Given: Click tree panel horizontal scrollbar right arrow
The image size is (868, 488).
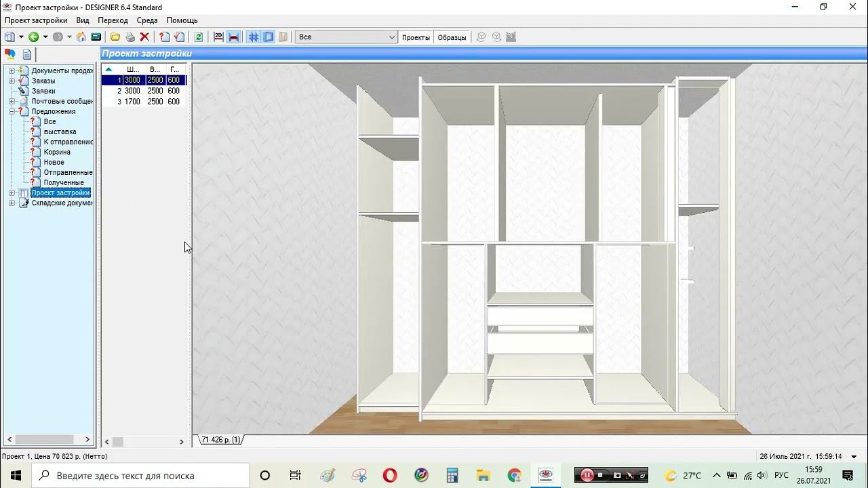Looking at the screenshot, I should [x=87, y=440].
